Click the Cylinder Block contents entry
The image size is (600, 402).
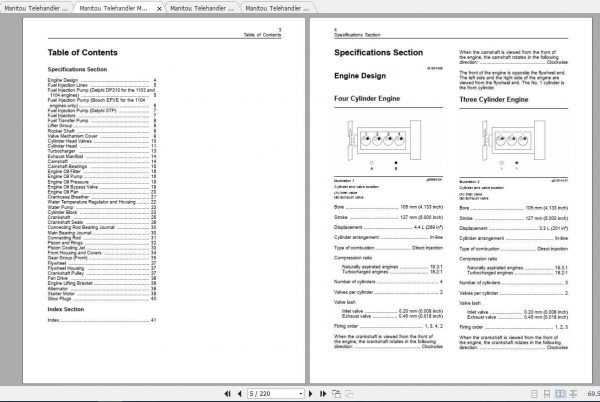point(102,212)
